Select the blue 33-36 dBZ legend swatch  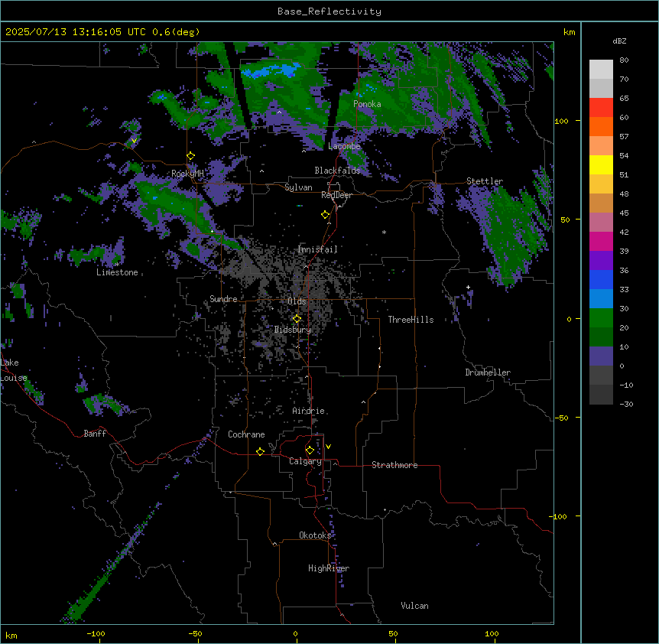coord(601,279)
